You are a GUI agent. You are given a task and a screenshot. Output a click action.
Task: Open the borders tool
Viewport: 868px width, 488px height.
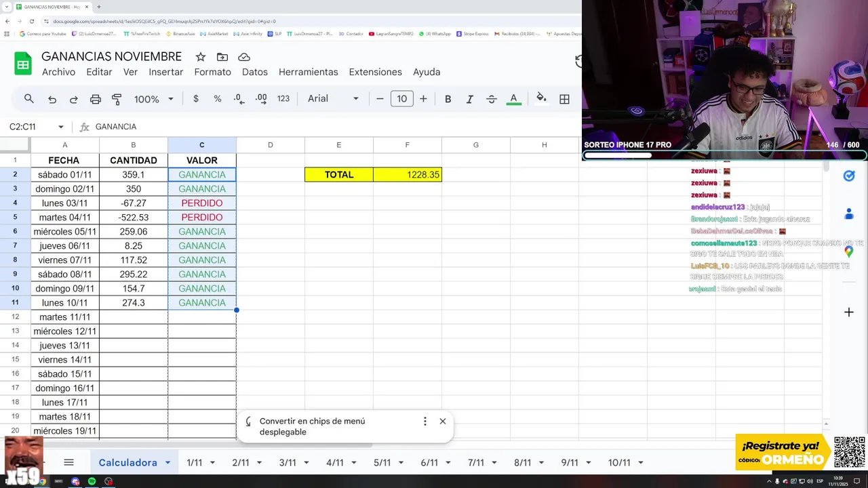pos(564,99)
